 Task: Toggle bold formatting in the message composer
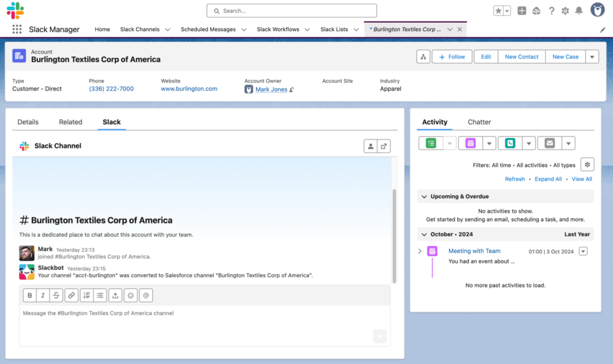pos(30,296)
